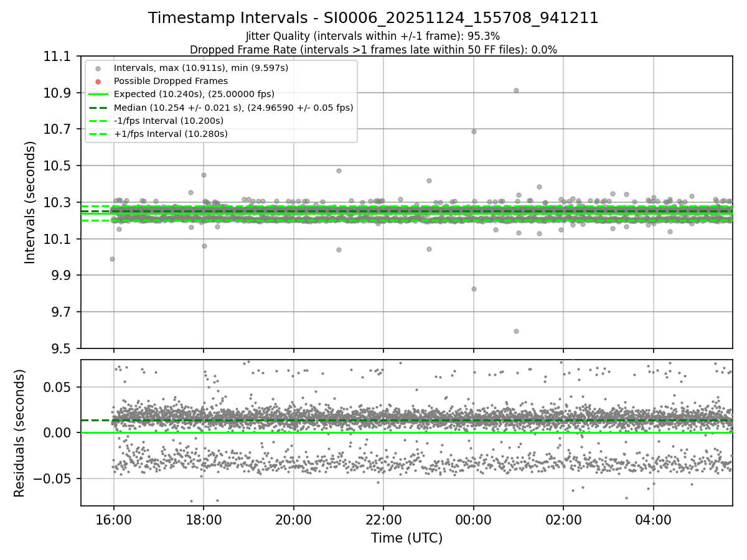The image size is (747, 560).
Task: Click the x-axis tick label '16:00'
Action: tap(113, 519)
